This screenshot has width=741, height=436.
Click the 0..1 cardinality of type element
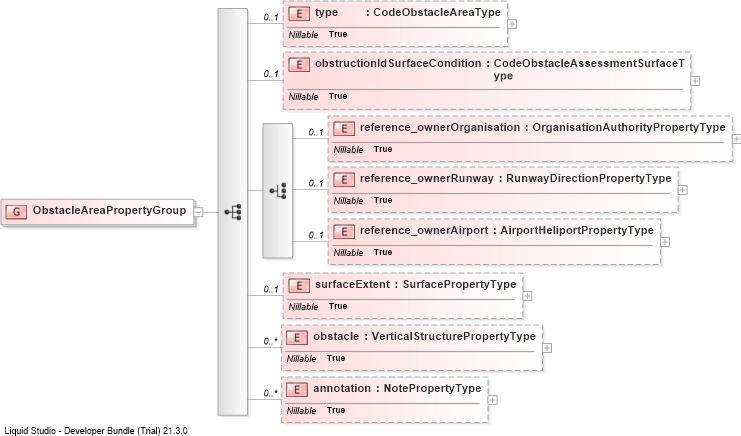[271, 17]
